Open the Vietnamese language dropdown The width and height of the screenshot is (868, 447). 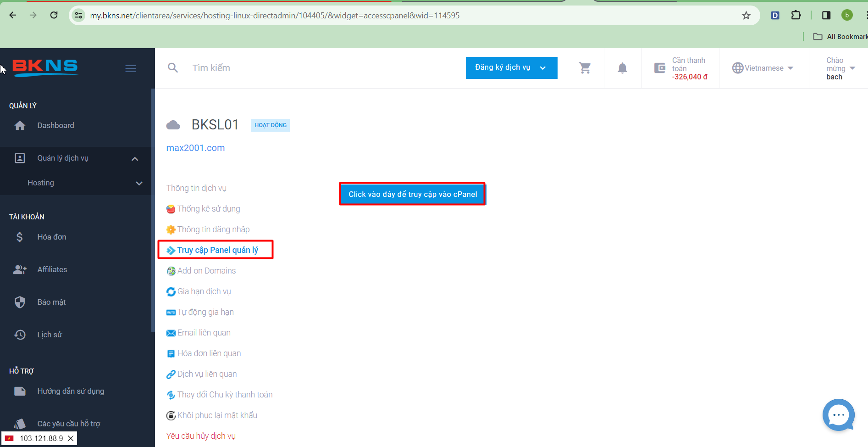pyautogui.click(x=763, y=68)
